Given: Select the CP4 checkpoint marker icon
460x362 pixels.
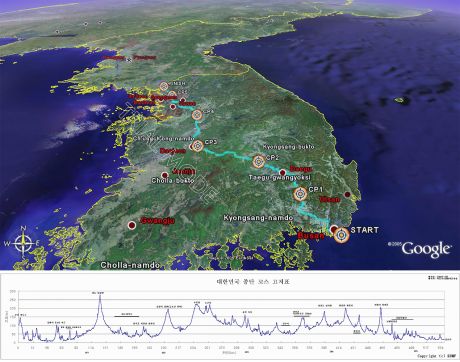Looking at the screenshot, I should point(197,115).
